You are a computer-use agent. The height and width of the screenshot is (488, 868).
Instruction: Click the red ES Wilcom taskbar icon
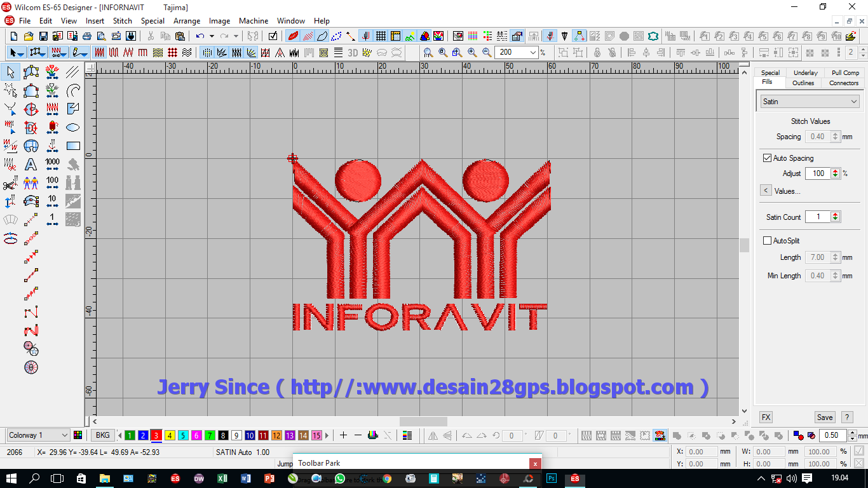pos(574,478)
